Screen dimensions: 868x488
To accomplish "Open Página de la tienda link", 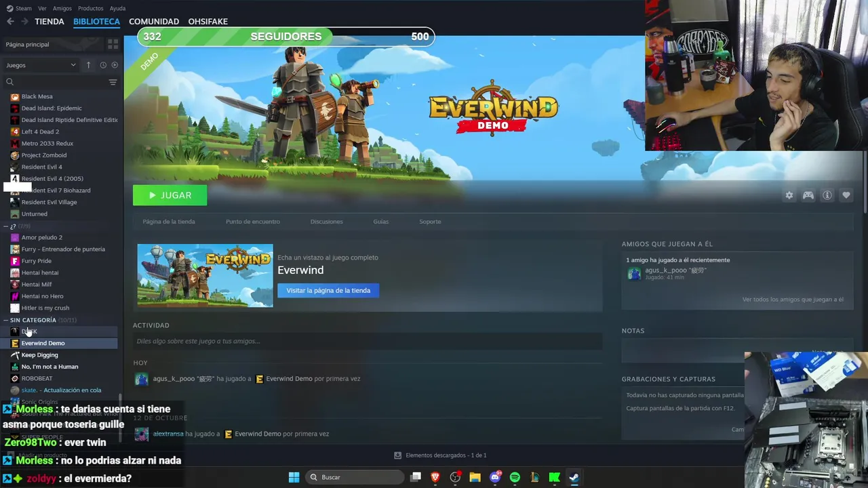I will click(x=169, y=222).
